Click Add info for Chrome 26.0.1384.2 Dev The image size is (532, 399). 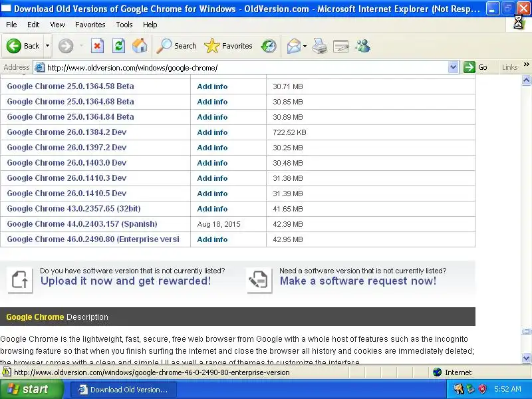[212, 132]
